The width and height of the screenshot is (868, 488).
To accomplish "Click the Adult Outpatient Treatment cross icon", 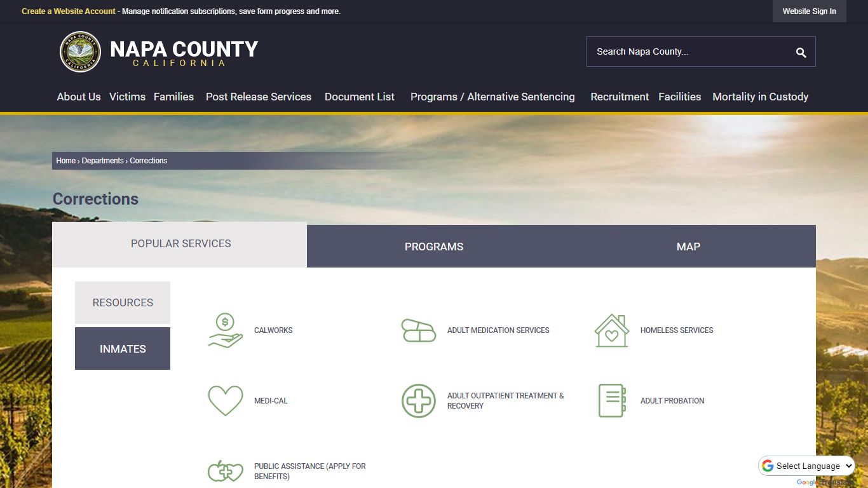I will tap(419, 401).
